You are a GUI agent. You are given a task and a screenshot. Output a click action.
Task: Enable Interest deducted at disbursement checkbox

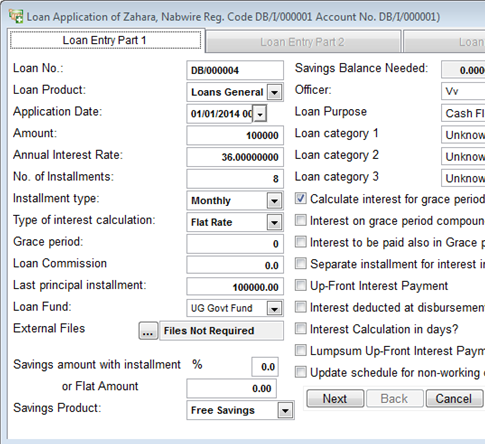pos(300,307)
